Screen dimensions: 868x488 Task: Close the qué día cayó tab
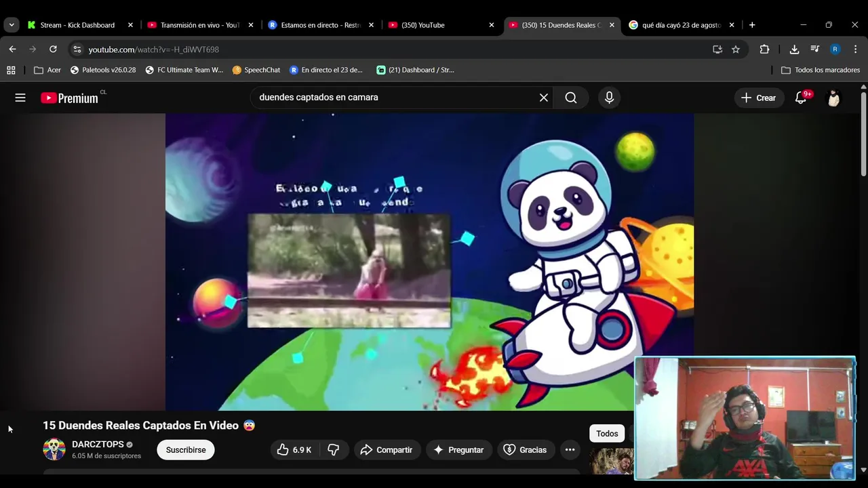[x=732, y=25]
